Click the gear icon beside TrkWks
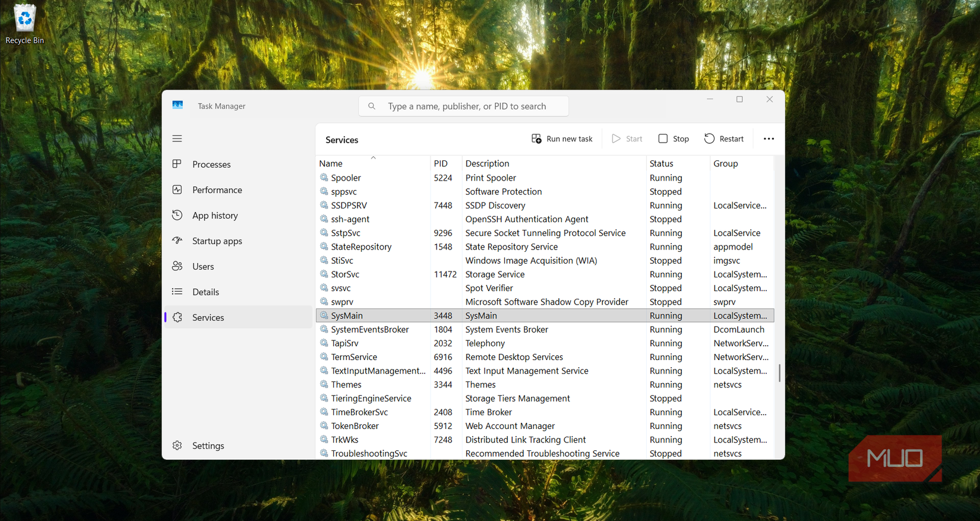This screenshot has width=980, height=521. pyautogui.click(x=324, y=439)
